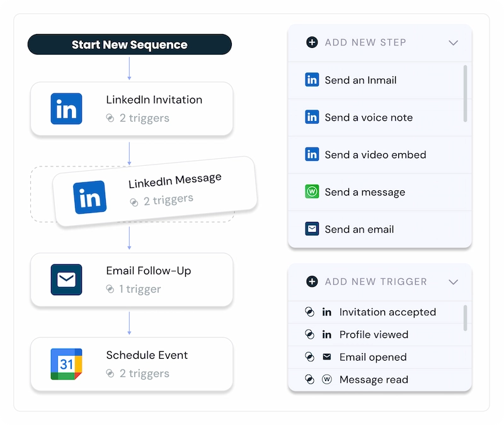Click the LinkedIn icon on the LinkedIn Invitation card
Viewport: 504px width, 425px height.
66,108
